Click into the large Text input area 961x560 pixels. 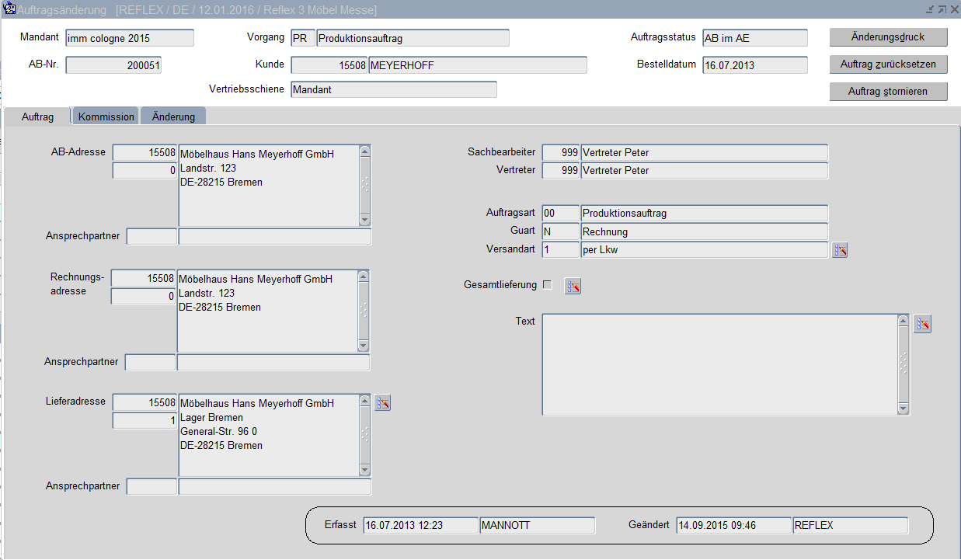pos(719,364)
